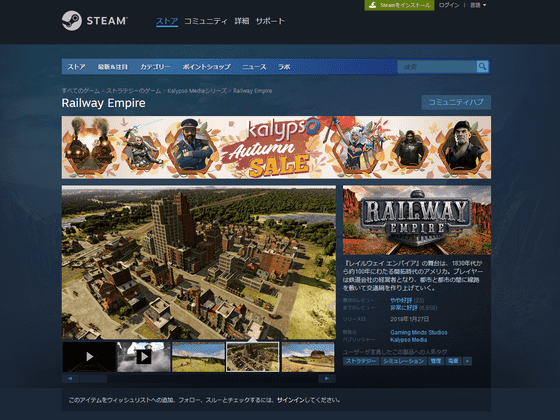Screen dimensions: 560x420
Task: Click the Steam logo icon
Action: click(x=72, y=21)
